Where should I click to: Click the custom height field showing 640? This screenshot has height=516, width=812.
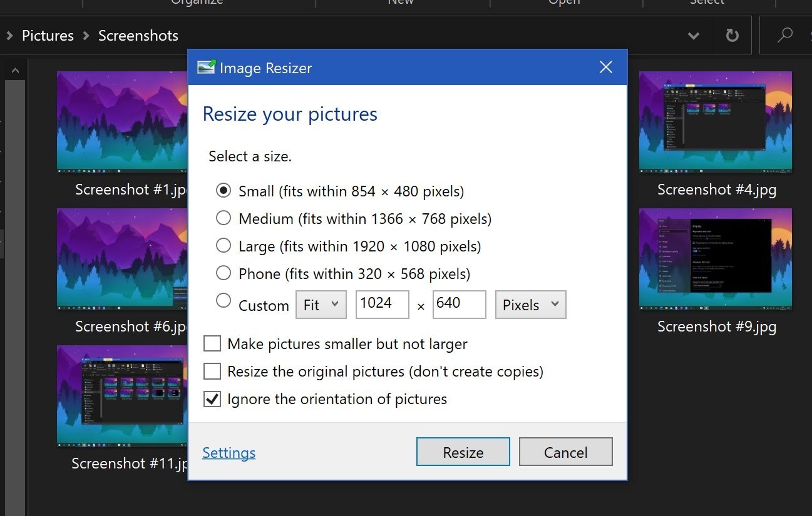coord(460,304)
